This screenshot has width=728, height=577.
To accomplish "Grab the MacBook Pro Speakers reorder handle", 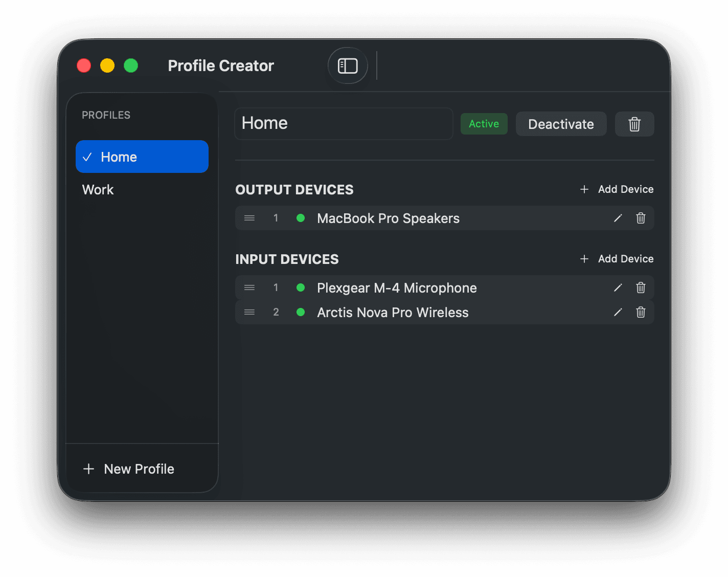I will tap(249, 218).
